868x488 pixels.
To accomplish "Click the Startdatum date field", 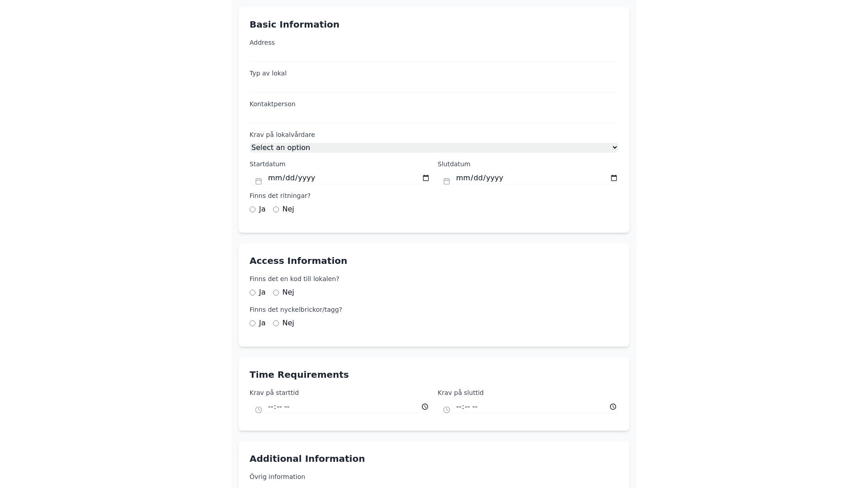I will click(339, 178).
